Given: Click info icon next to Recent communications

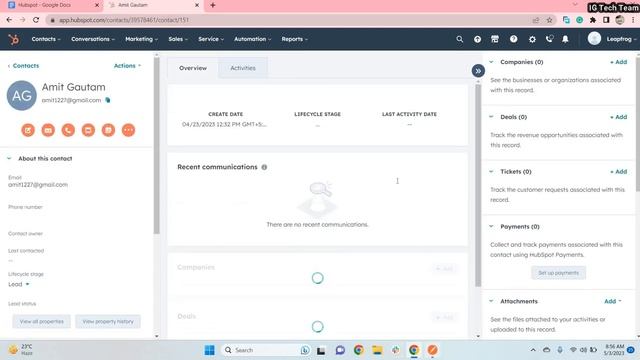Looking at the screenshot, I should (264, 167).
